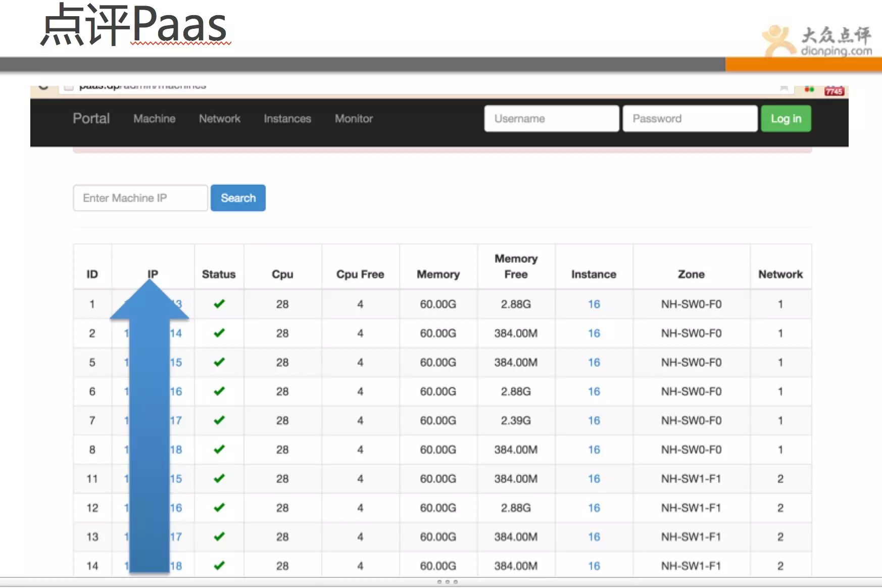Screen dimensions: 882x588
Task: Open instance count link 16 for machine ID 6
Action: pyautogui.click(x=594, y=391)
